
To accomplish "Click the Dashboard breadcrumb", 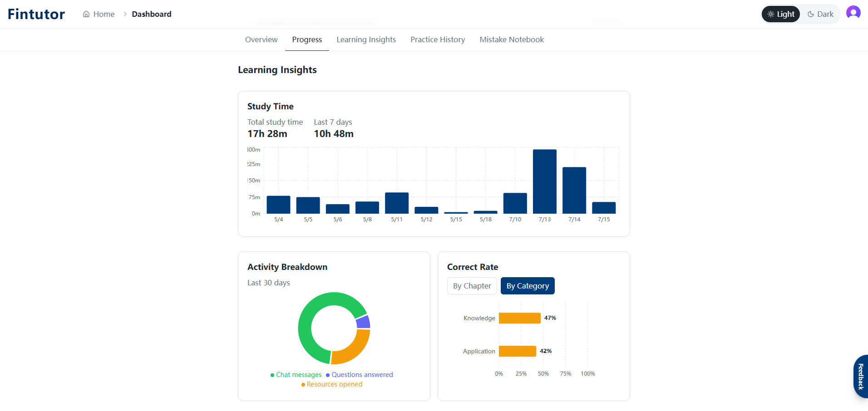I will [152, 14].
